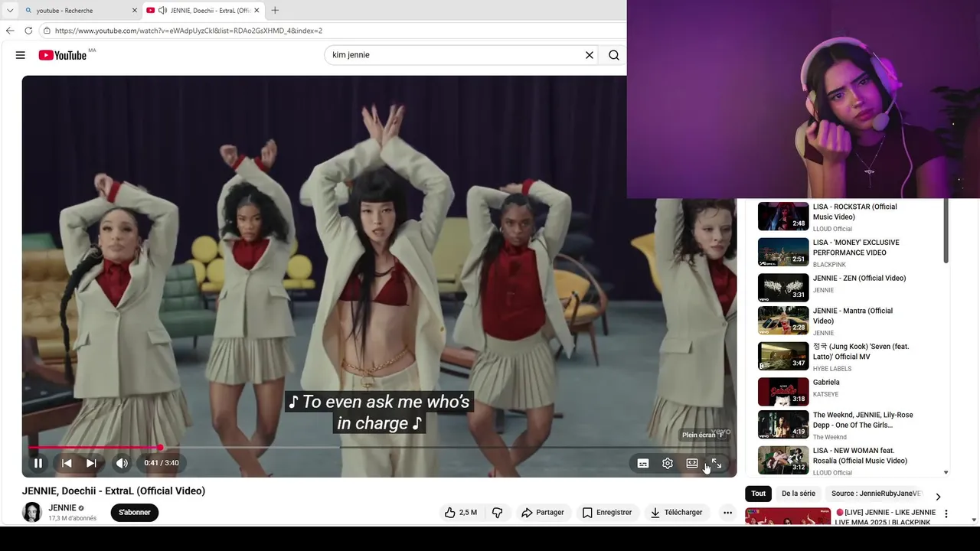
Task: Open player settings gear
Action: pyautogui.click(x=668, y=463)
